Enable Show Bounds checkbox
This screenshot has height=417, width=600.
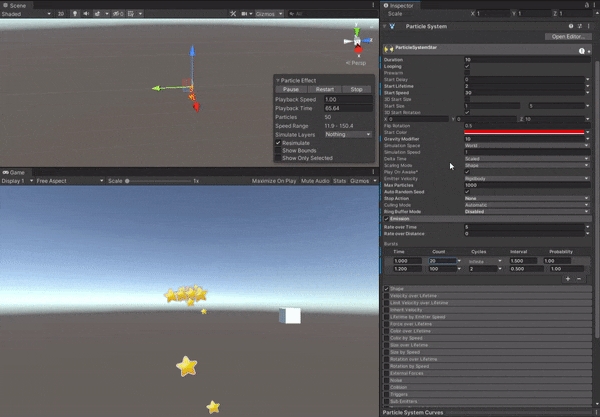click(x=278, y=150)
